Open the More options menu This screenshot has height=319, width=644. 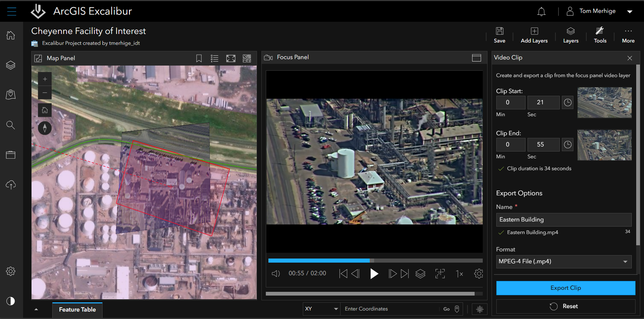pos(628,35)
